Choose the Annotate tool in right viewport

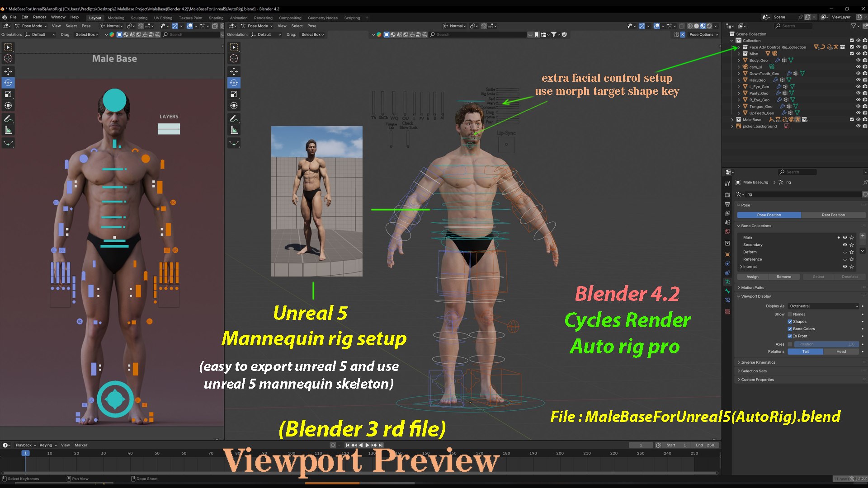pos(234,119)
